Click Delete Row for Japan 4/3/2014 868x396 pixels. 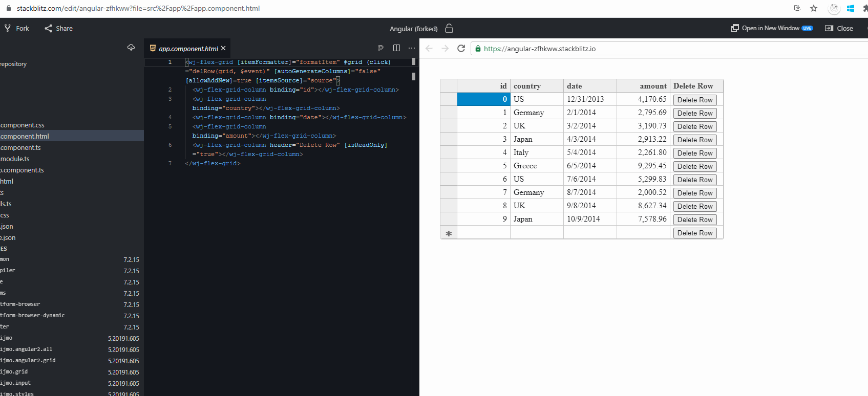[695, 140]
